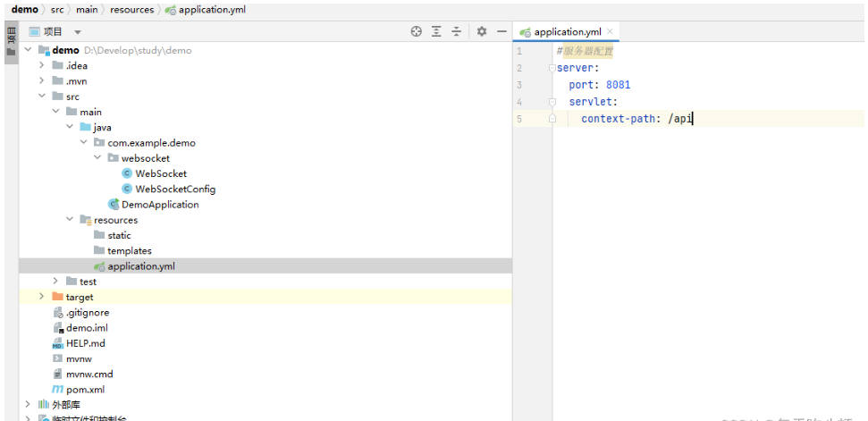Image resolution: width=868 pixels, height=421 pixels.
Task: Collapse the main folder
Action: [x=55, y=112]
